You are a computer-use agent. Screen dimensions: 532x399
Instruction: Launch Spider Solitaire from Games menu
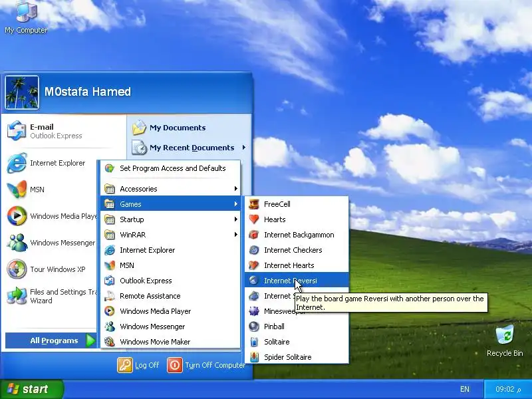(297, 357)
